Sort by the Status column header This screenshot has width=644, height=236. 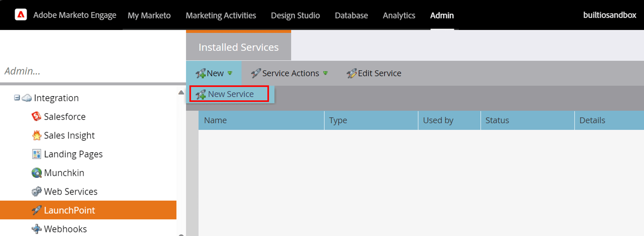point(527,120)
